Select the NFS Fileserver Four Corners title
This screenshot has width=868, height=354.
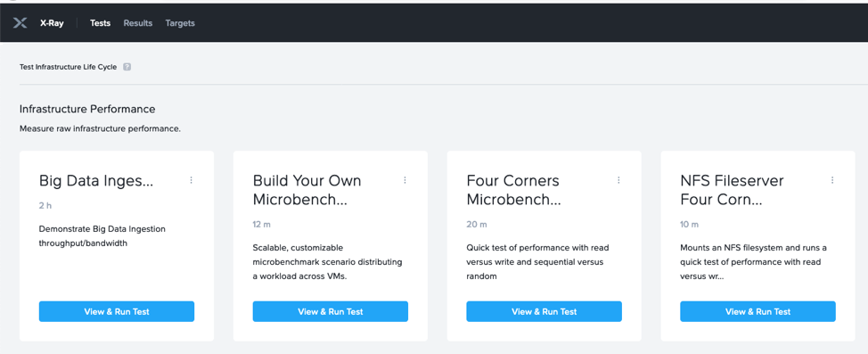(x=732, y=190)
